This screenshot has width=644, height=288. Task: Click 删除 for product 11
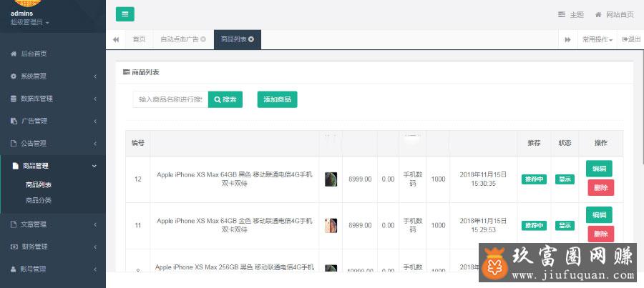[x=600, y=234]
